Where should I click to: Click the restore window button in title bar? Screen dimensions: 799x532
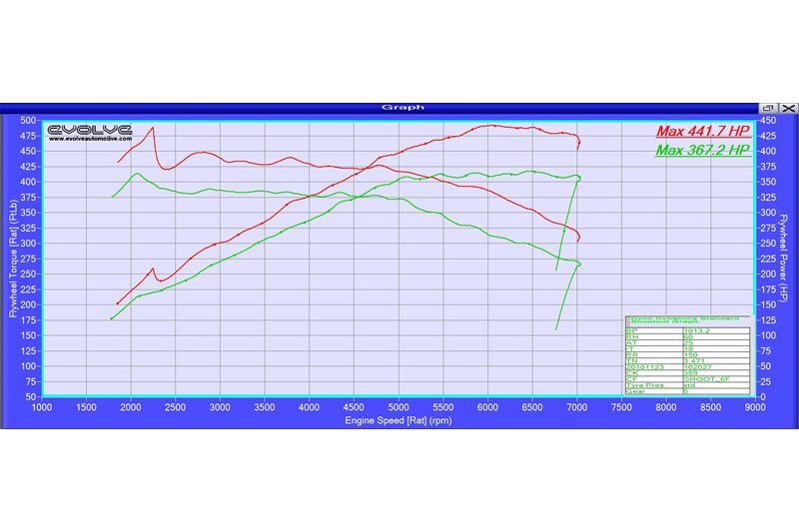(768, 108)
